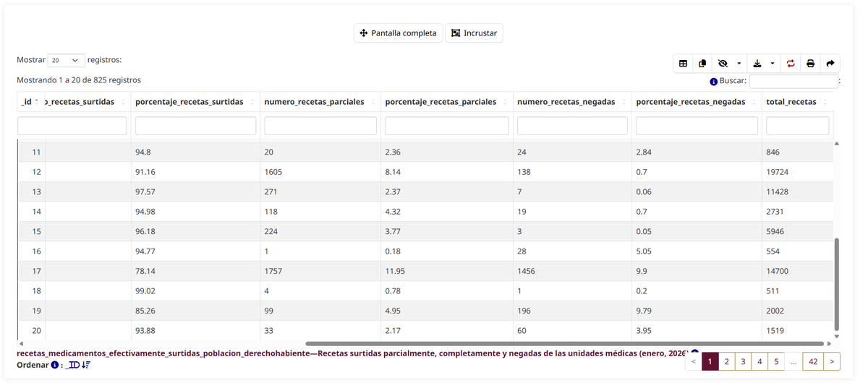Select cell value 99.02 in row 18
Screen dimensions: 868x388
(x=145, y=291)
